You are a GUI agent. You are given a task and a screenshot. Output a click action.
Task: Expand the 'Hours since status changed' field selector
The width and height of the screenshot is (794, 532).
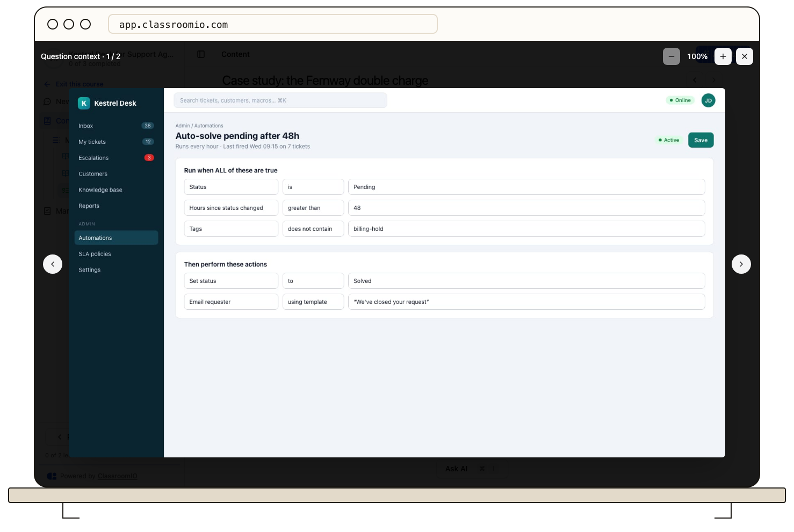click(x=231, y=208)
